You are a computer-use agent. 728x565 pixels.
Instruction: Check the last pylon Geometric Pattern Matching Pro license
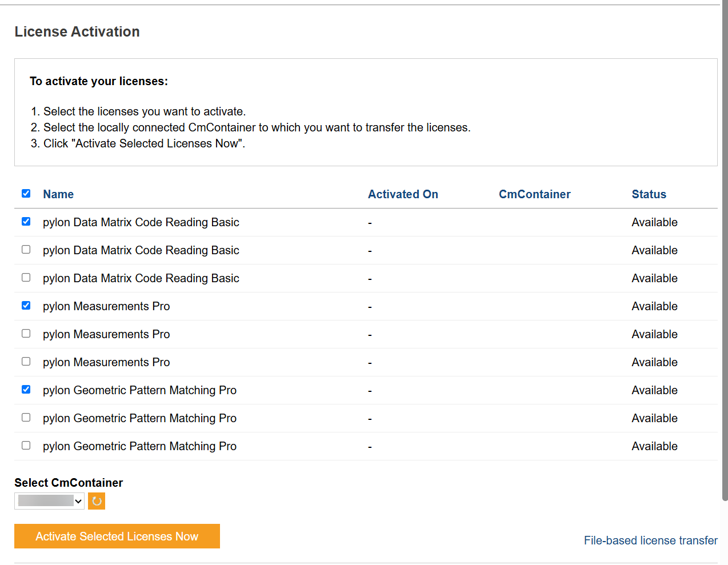(26, 445)
